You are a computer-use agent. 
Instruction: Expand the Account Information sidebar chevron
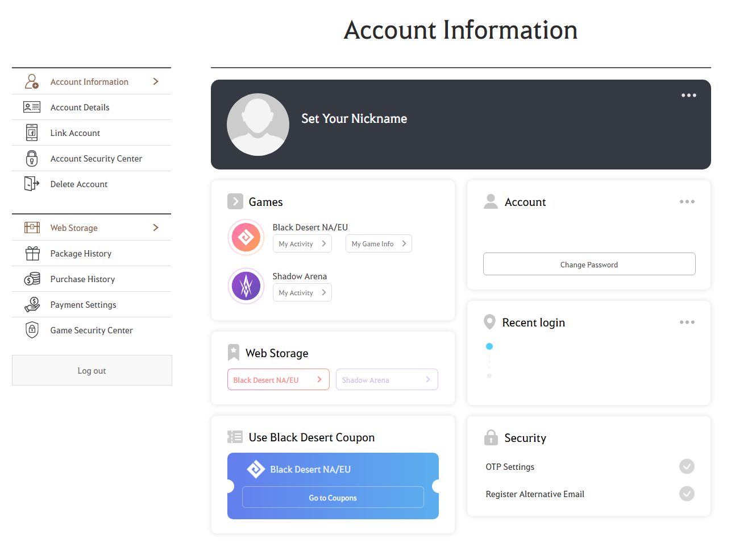[156, 81]
